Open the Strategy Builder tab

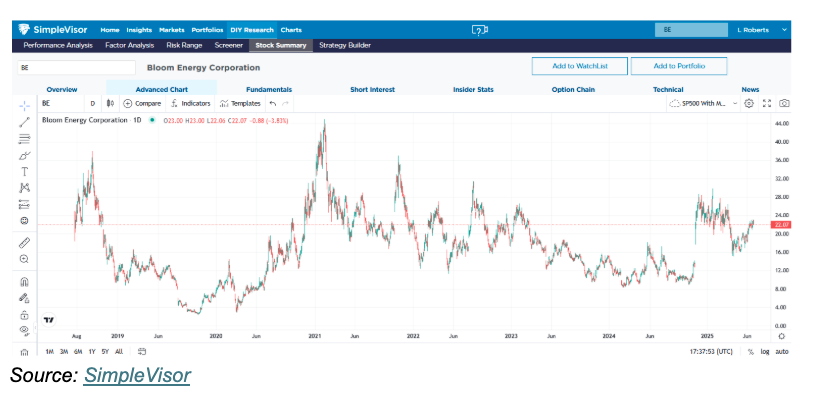(345, 45)
